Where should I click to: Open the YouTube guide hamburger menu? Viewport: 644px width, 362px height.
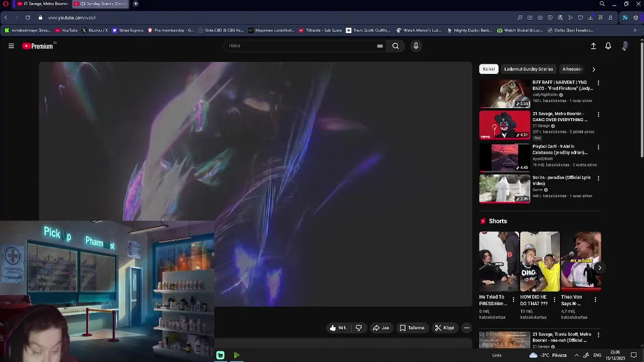11,46
